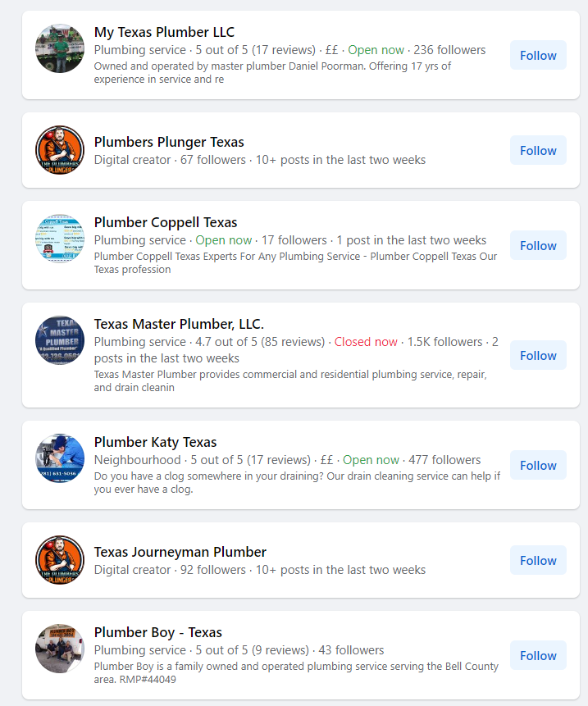The image size is (588, 706).
Task: Follow Texas Master Plumber, LLC.
Action: [x=537, y=355]
